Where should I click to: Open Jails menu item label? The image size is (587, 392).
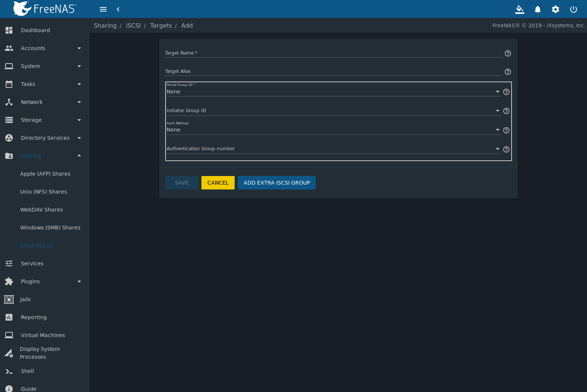click(25, 299)
